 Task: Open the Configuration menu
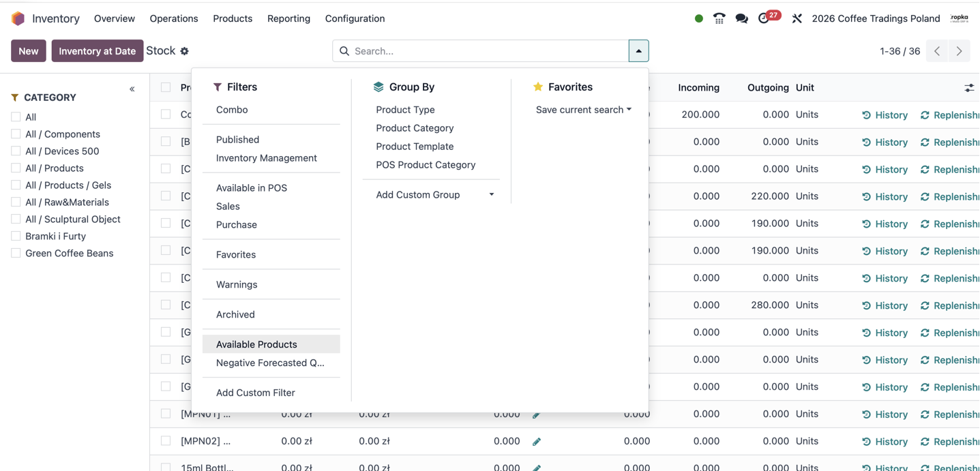pos(355,18)
